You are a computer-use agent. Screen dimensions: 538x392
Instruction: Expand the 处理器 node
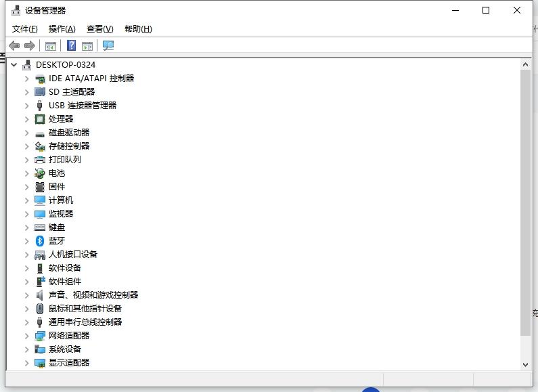(27, 119)
